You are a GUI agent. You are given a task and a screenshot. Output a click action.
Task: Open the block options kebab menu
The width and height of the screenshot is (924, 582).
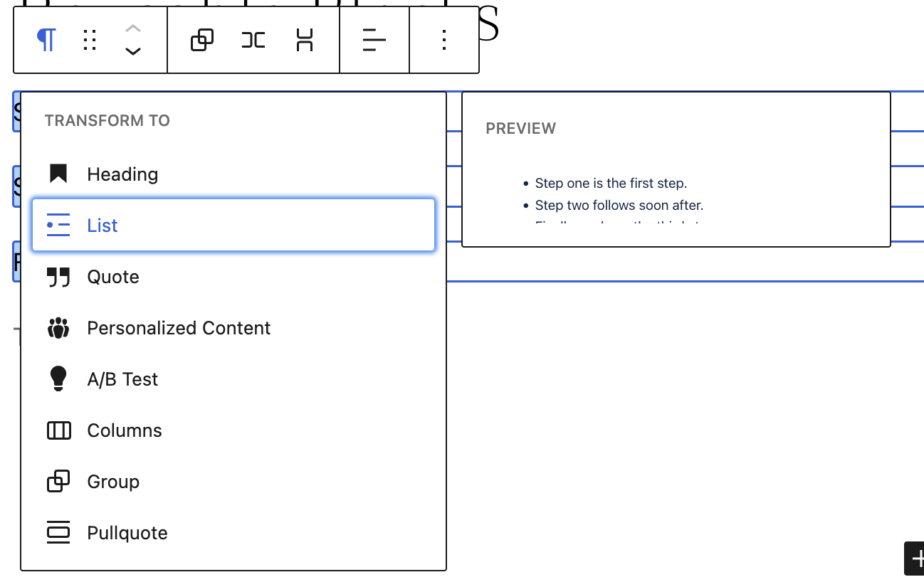(443, 40)
